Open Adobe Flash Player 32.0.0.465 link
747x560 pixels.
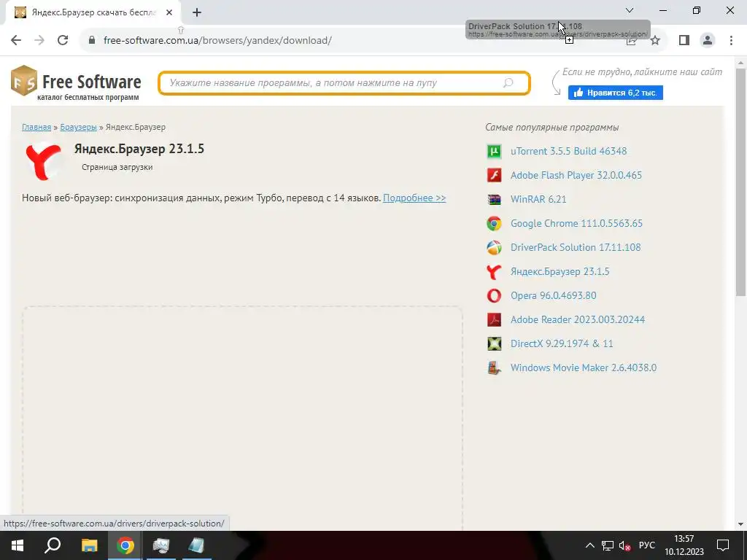(x=576, y=175)
